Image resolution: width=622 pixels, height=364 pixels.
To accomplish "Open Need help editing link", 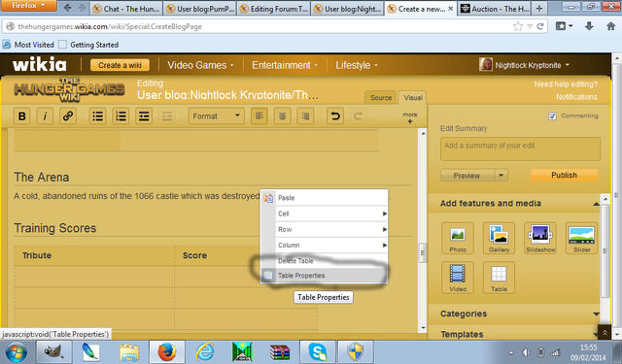I will click(566, 84).
